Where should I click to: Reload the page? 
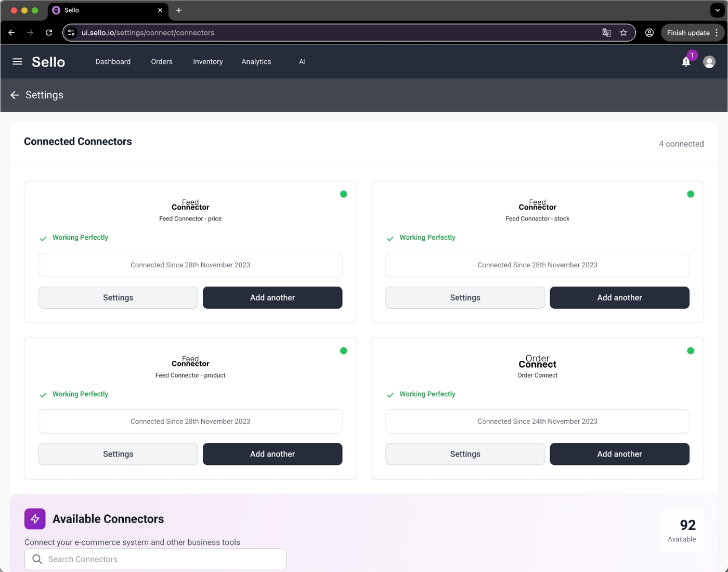49,32
